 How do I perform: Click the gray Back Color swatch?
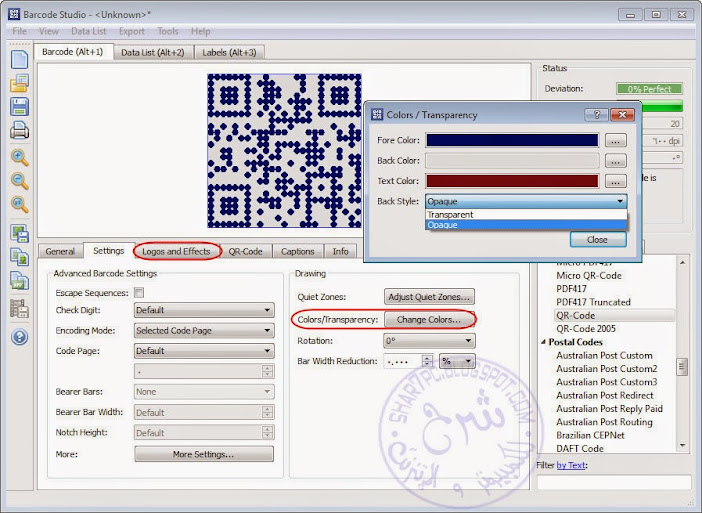click(512, 161)
